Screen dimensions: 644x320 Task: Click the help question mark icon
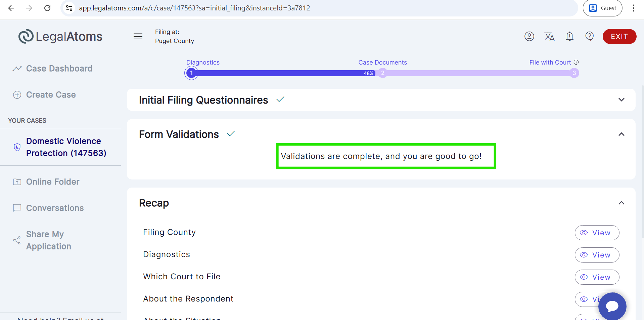[x=589, y=36]
